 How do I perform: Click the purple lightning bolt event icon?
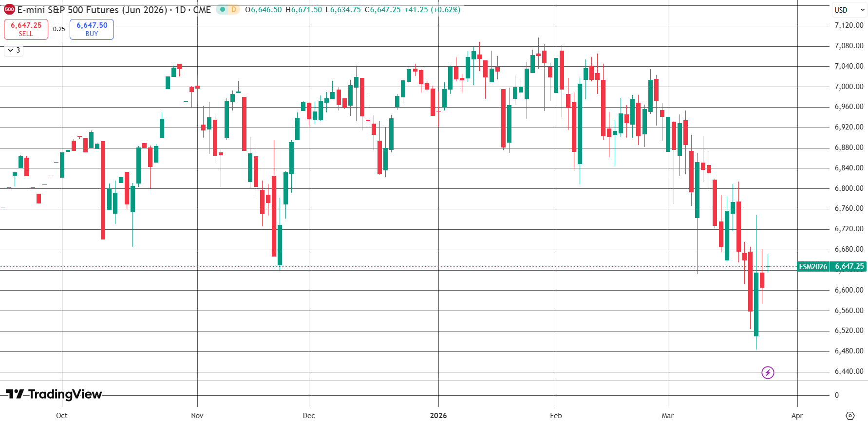(x=768, y=373)
